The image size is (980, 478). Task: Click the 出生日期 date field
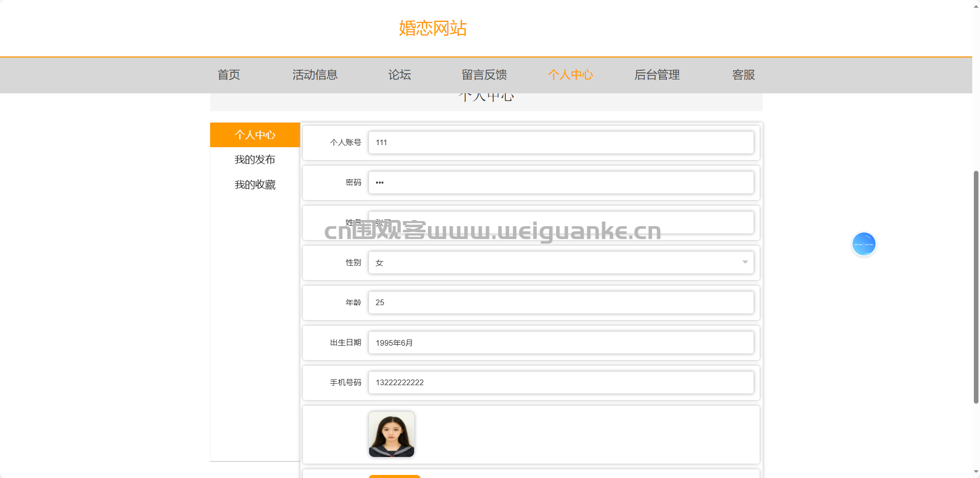click(x=561, y=343)
